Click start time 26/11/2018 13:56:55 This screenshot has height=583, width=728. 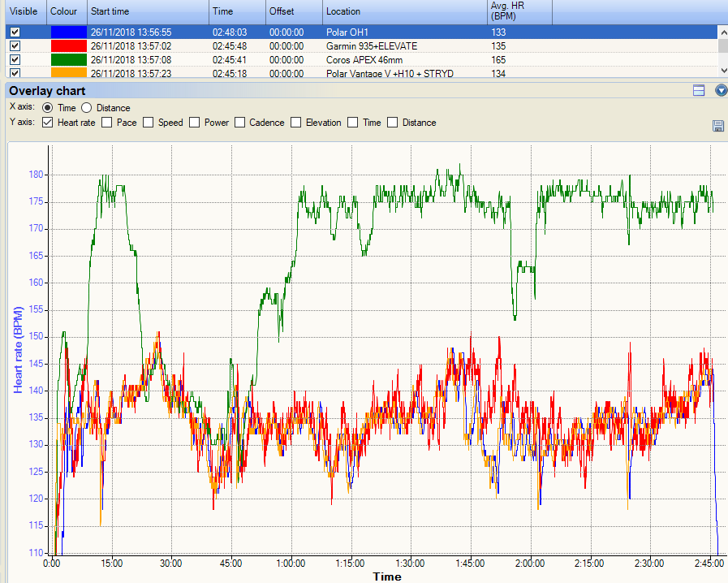131,32
